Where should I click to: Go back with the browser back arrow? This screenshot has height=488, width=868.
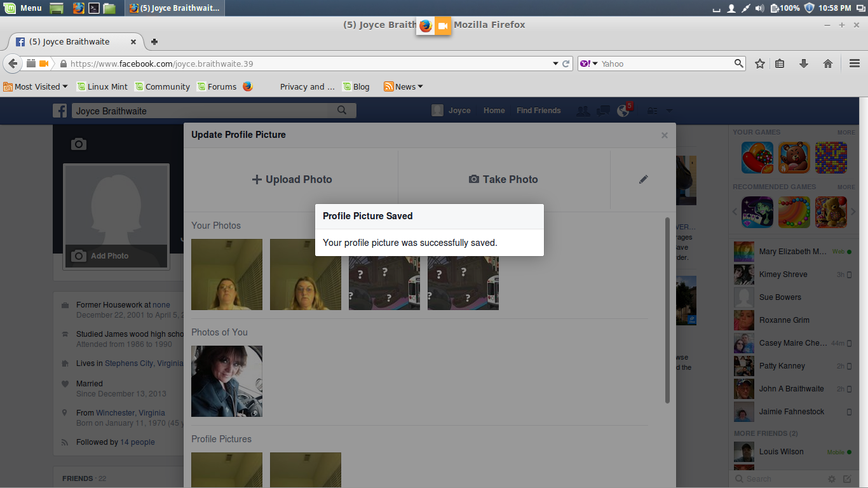point(13,64)
